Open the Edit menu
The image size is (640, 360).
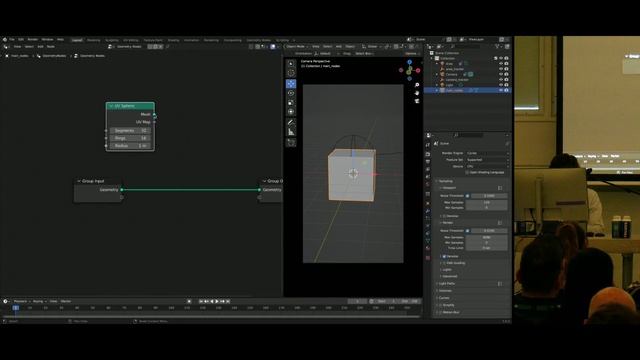click(x=21, y=40)
